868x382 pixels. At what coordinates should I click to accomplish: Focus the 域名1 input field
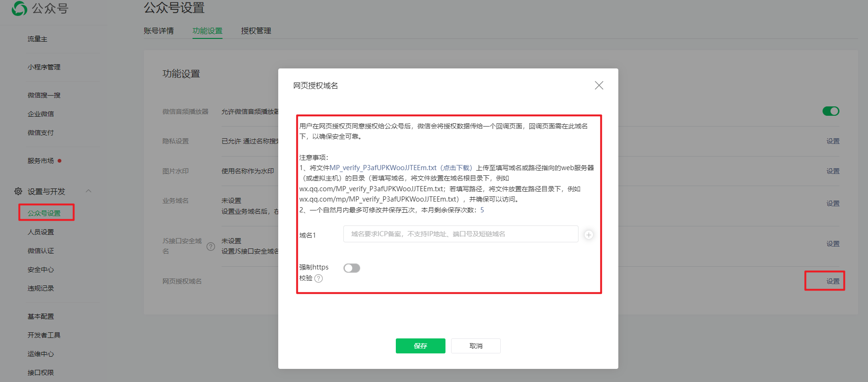pyautogui.click(x=461, y=234)
